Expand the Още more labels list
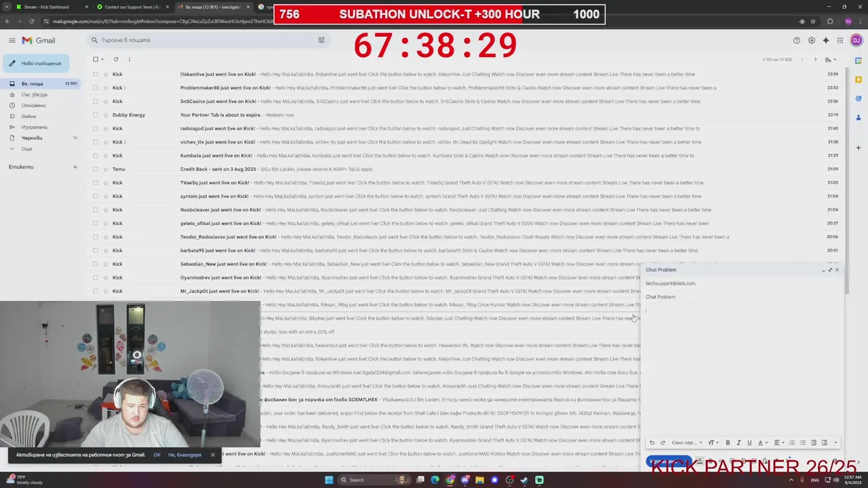Image resolution: width=868 pixels, height=488 pixels. [x=27, y=148]
